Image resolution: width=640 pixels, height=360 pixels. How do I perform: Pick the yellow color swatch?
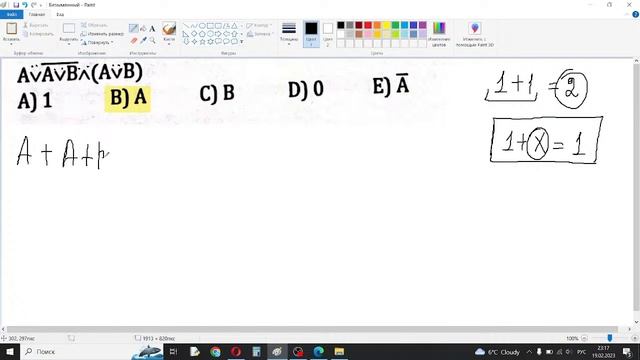(386, 25)
